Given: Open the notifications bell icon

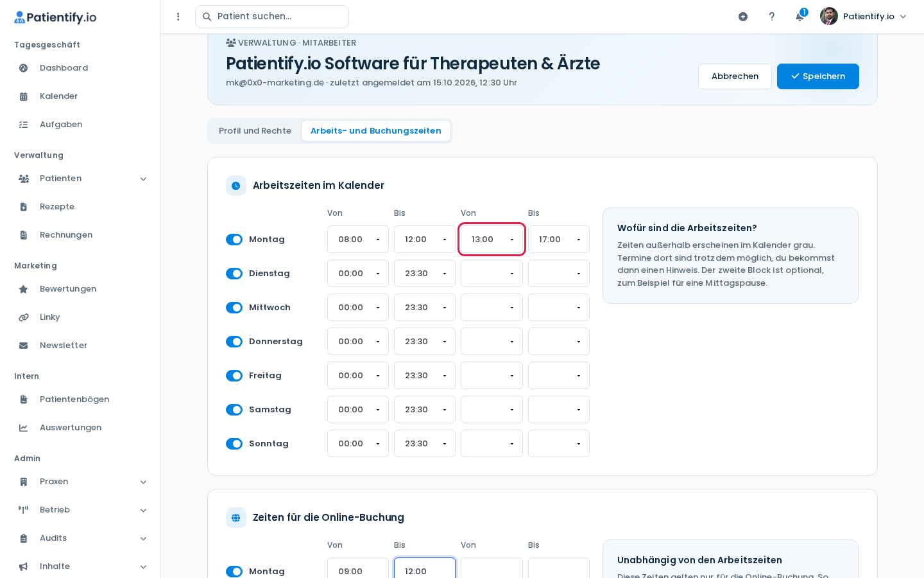Looking at the screenshot, I should coord(800,17).
